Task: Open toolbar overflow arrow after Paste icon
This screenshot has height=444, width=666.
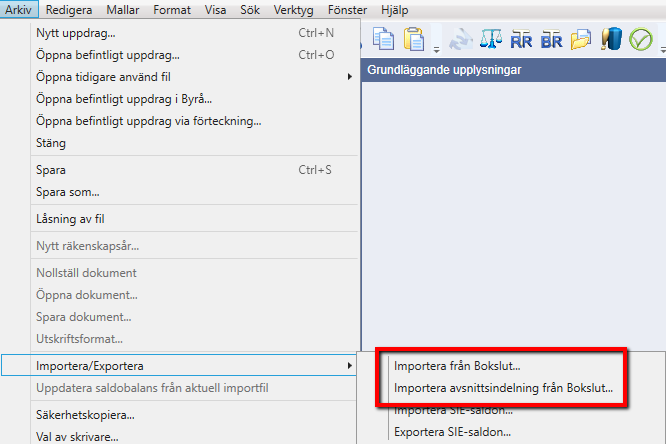Action: tap(437, 50)
